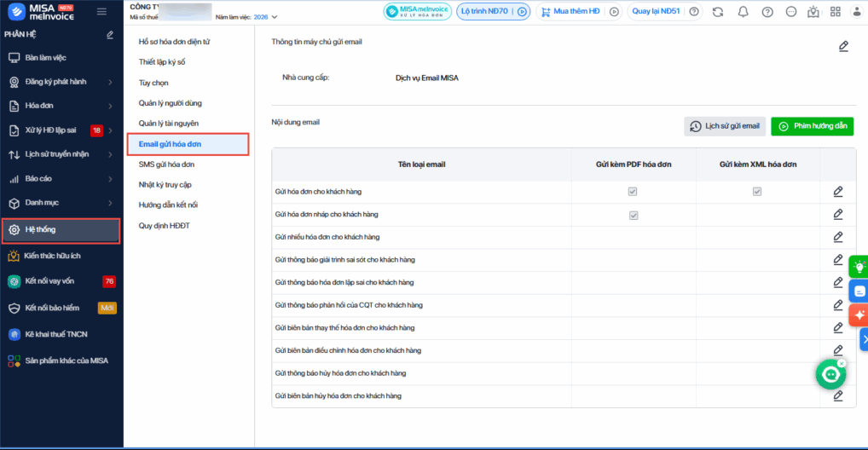868x450 pixels.
Task: Toggle XML checkbox for 'Gửi hóa đơn cho khách hàng'
Action: 757,192
